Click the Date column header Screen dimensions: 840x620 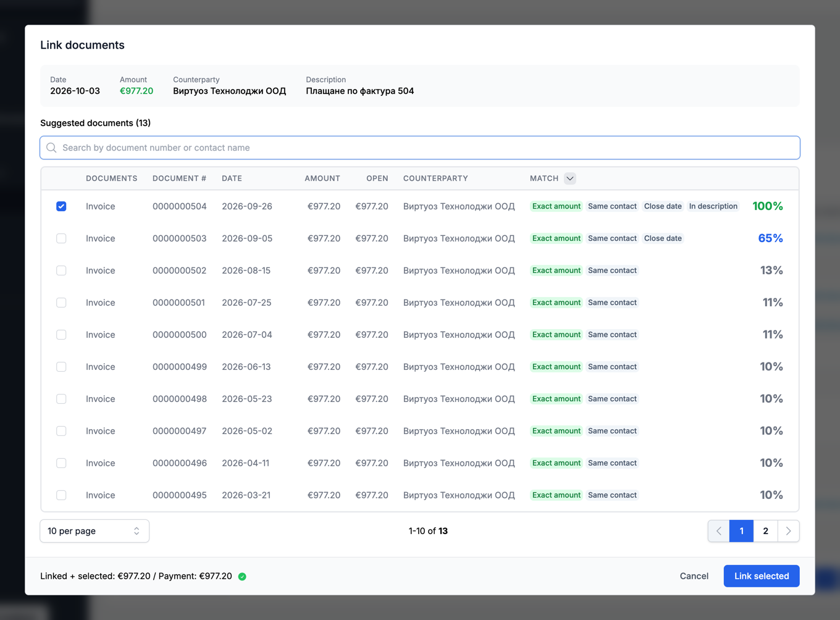point(232,178)
